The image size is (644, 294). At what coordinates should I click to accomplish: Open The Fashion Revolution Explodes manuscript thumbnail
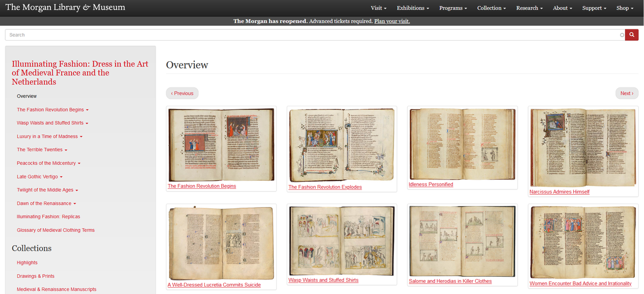tap(341, 145)
